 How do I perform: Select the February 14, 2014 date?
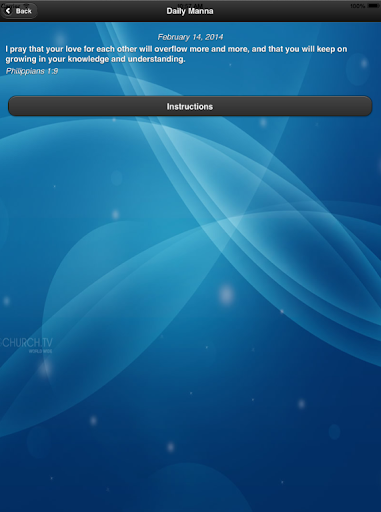(190, 37)
